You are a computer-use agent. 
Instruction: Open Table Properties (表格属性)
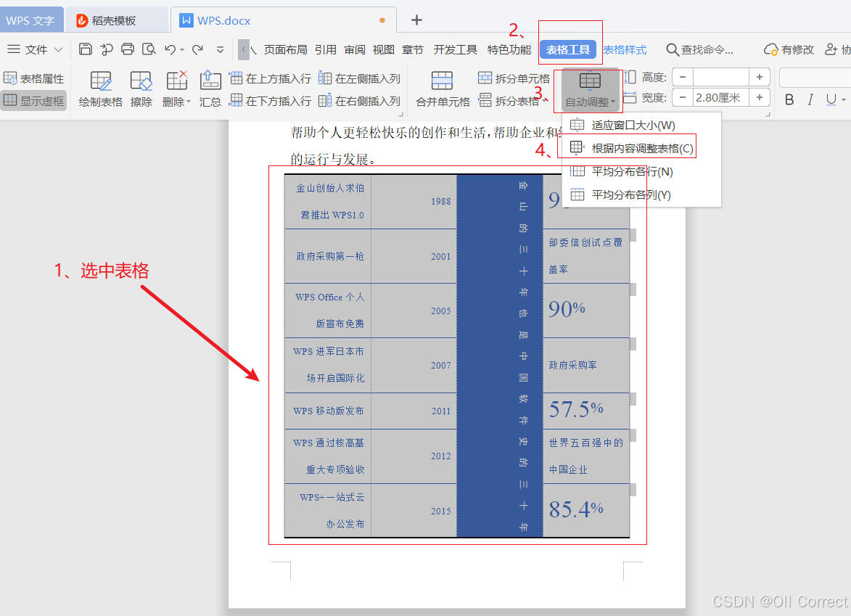pos(34,78)
